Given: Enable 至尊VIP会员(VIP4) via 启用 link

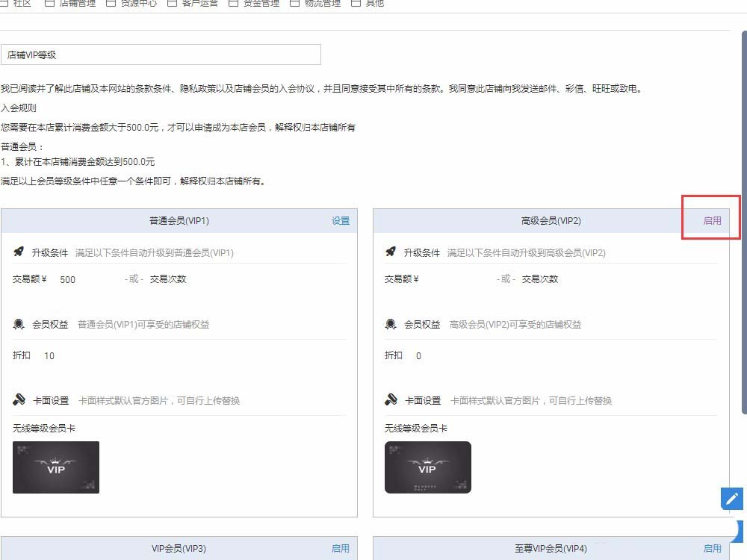Looking at the screenshot, I should 712,549.
